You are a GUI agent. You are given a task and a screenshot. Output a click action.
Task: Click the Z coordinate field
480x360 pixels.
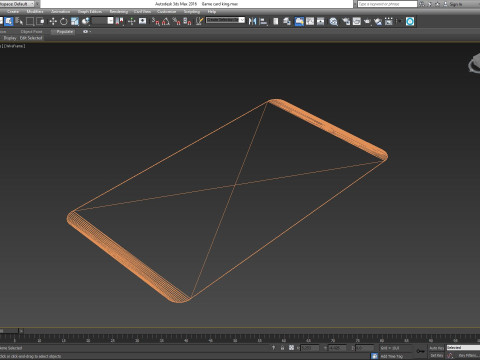click(x=365, y=348)
